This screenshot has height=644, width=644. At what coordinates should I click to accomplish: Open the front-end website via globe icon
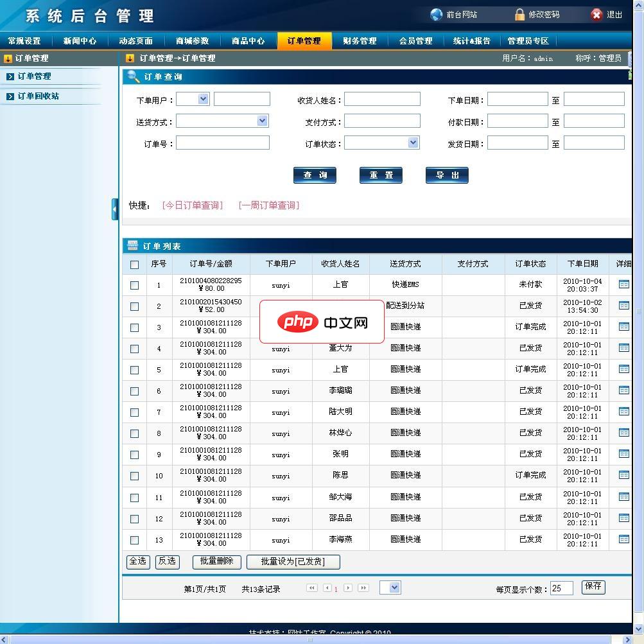pos(437,14)
